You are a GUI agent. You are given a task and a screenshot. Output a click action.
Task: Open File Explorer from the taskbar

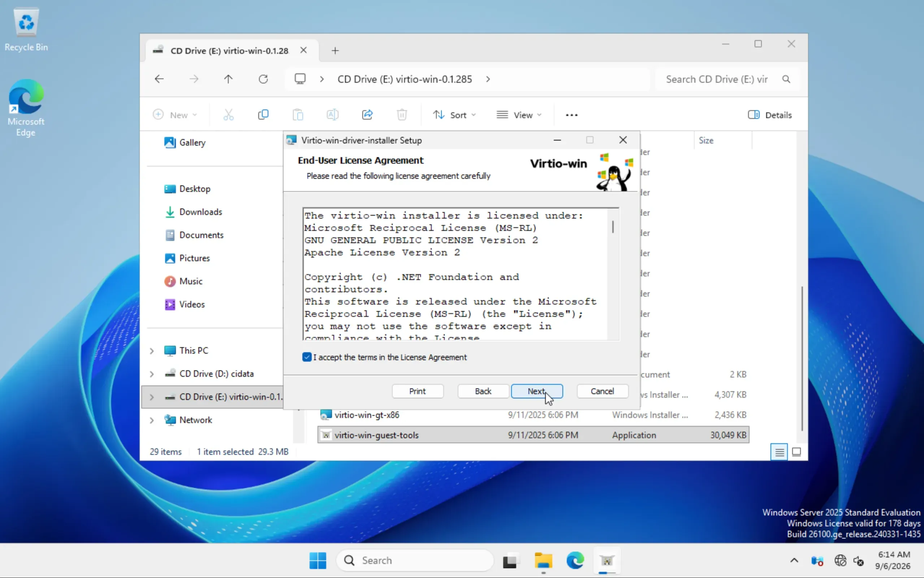click(543, 560)
